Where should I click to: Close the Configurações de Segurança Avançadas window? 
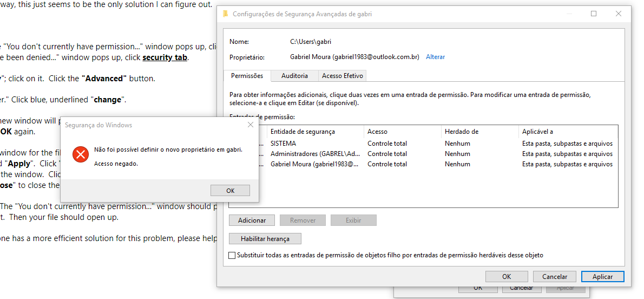point(619,14)
